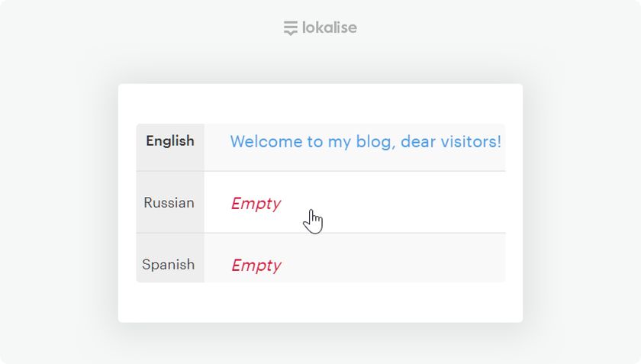Click the Spanish Empty placeholder
641x364 pixels.
point(256,266)
